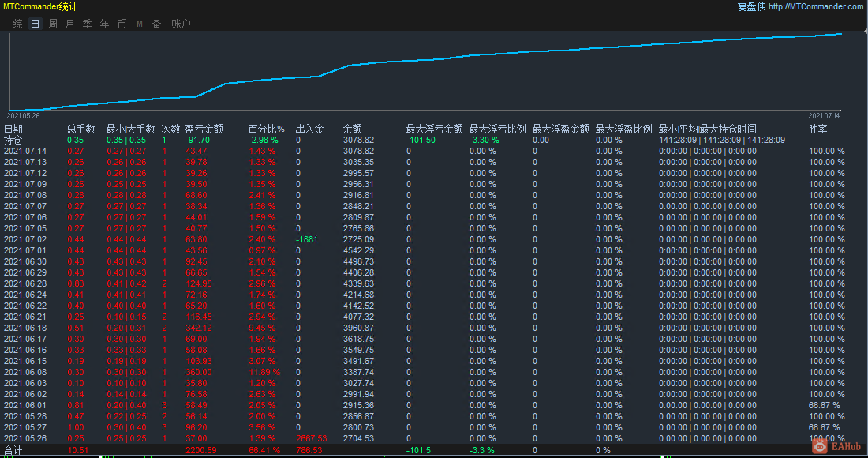Click the balance value 4542.29
Screen dimensions: 868x458
pyautogui.click(x=359, y=251)
